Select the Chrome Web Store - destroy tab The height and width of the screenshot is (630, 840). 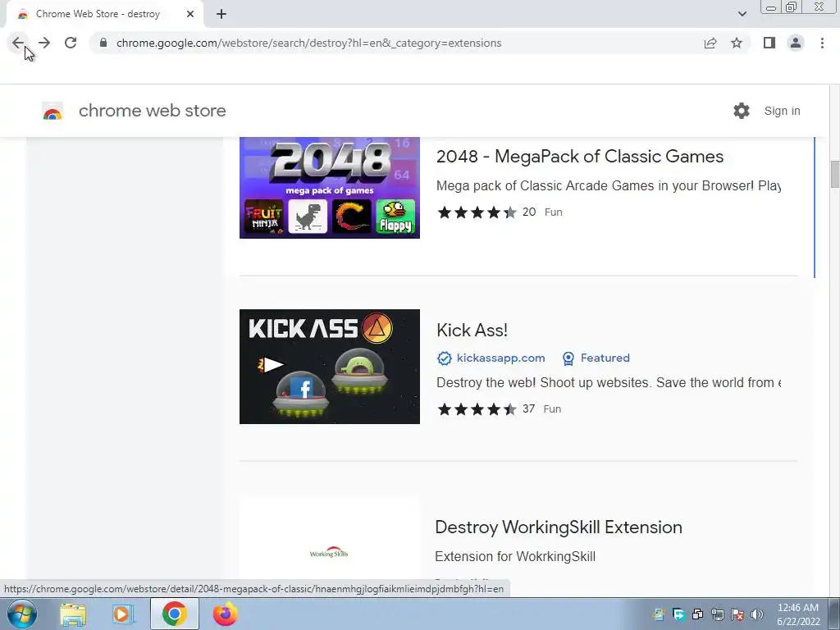[x=105, y=14]
